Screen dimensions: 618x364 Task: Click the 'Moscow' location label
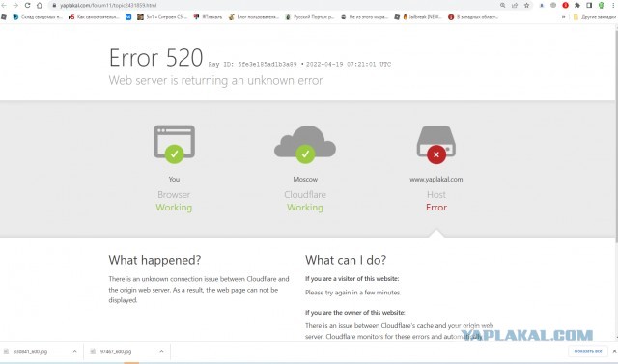(305, 180)
